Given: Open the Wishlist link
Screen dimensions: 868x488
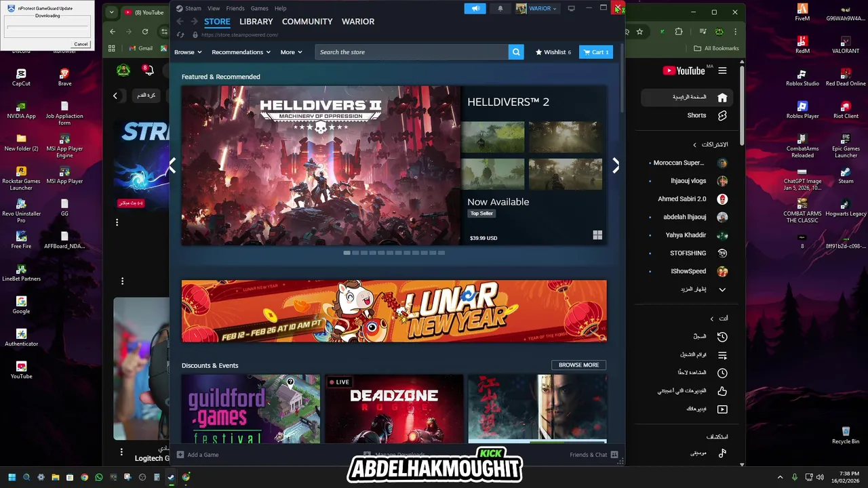Looking at the screenshot, I should coord(553,52).
